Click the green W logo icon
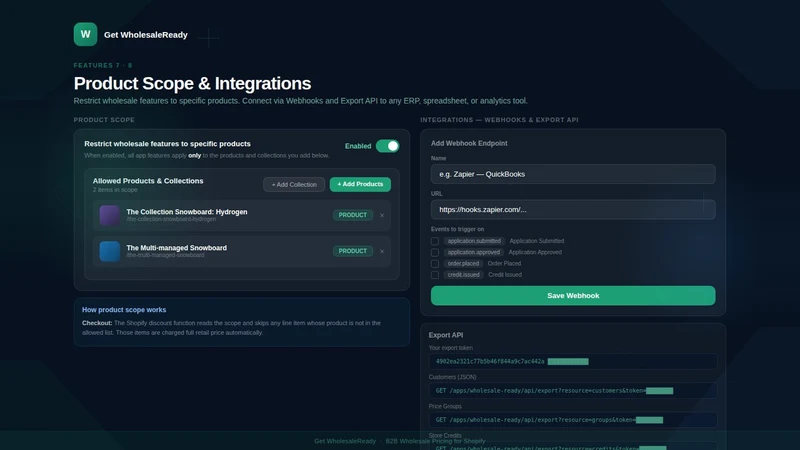Viewport: 800px width, 450px height. click(x=85, y=34)
